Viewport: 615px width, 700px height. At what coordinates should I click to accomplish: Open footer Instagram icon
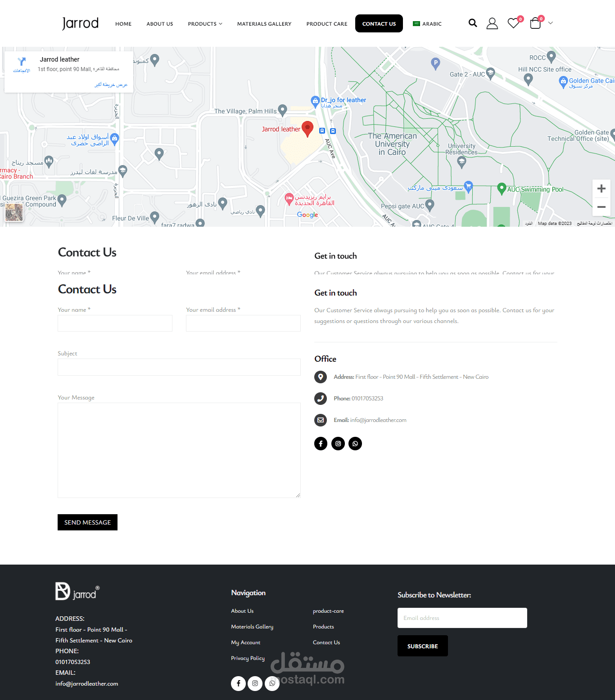(x=255, y=683)
